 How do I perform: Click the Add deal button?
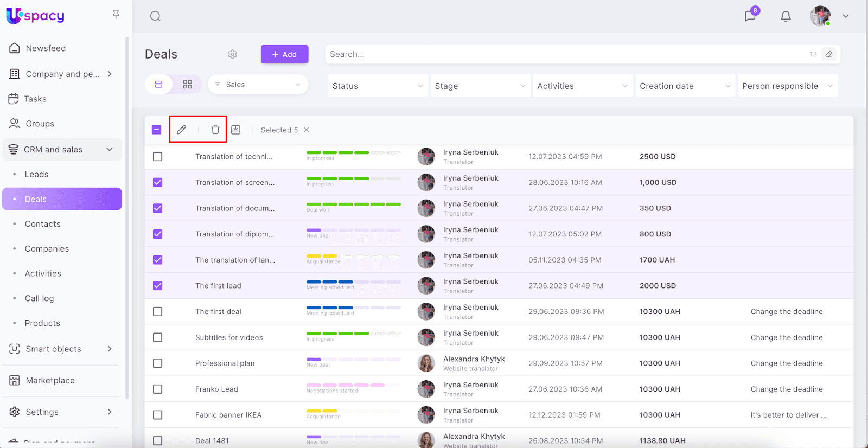coord(284,54)
